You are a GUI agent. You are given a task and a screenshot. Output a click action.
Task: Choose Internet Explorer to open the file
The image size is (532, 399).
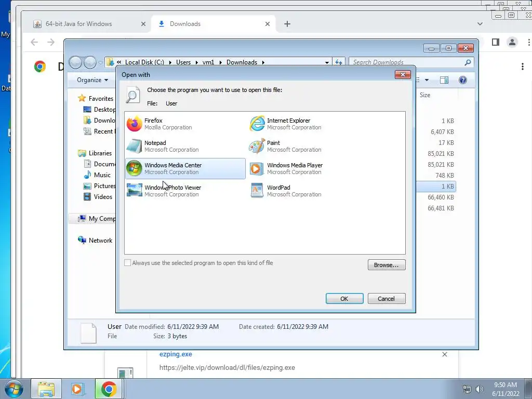point(308,124)
